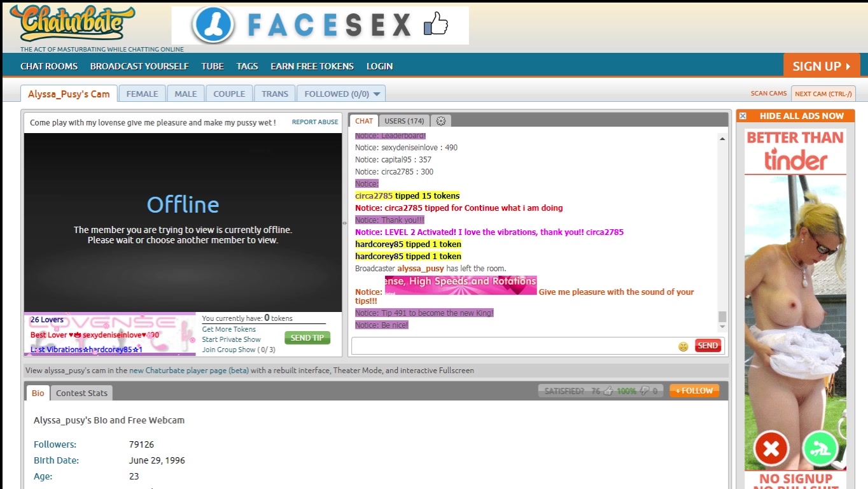The height and width of the screenshot is (489, 868).
Task: Click the arrow on the Sign Up button
Action: (848, 66)
